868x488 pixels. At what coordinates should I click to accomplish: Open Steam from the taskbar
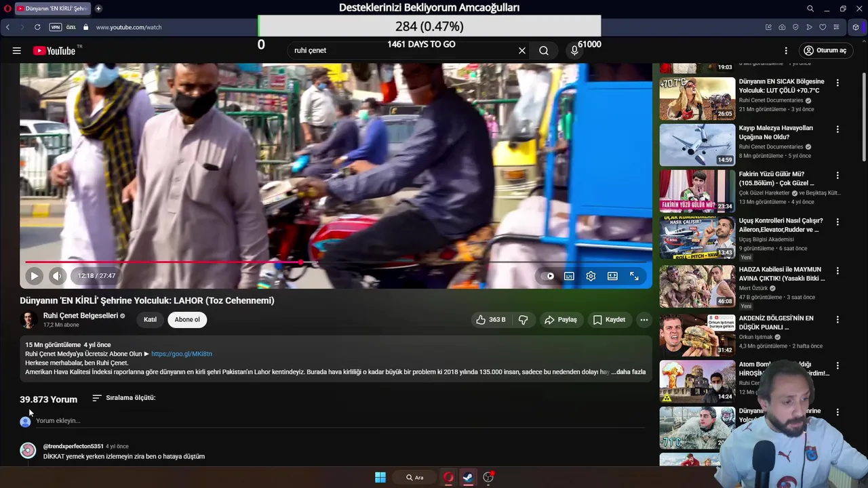pyautogui.click(x=468, y=477)
